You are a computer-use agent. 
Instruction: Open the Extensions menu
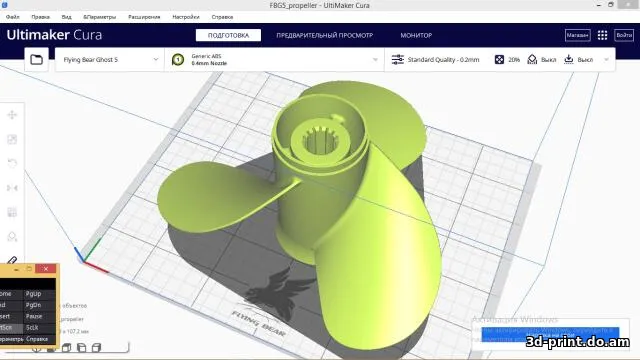click(x=144, y=17)
